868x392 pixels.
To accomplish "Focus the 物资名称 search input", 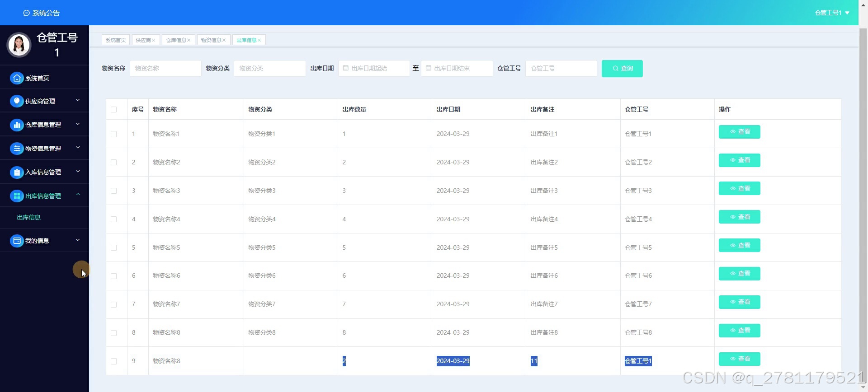I will point(165,68).
